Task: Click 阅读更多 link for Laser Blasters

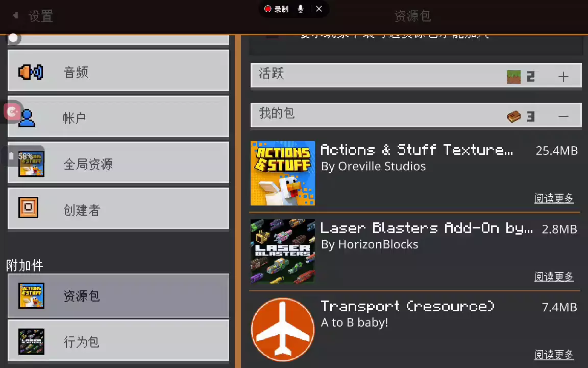Action: coord(554,277)
